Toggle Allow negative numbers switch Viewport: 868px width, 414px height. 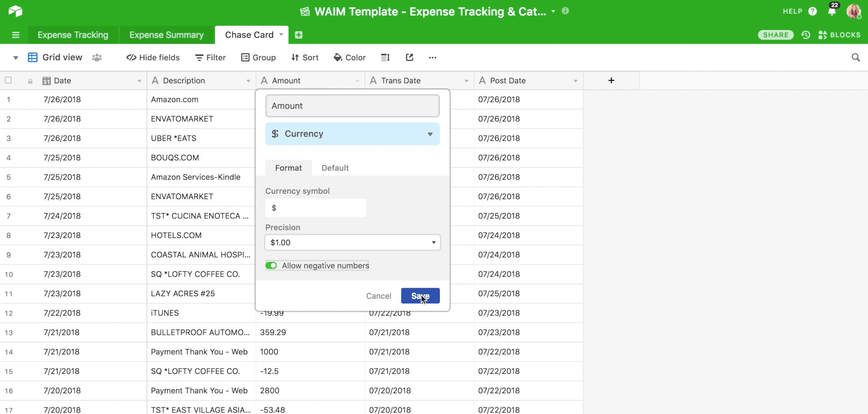pyautogui.click(x=271, y=266)
